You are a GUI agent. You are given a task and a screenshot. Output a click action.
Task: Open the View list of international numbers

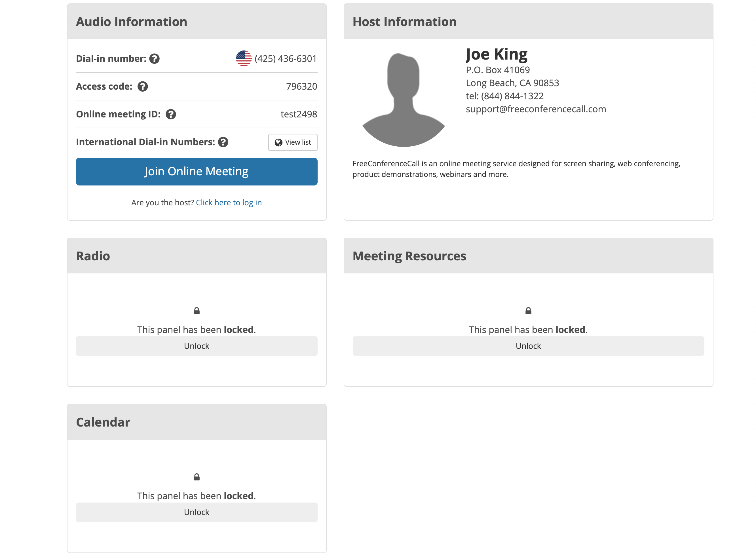pos(293,142)
